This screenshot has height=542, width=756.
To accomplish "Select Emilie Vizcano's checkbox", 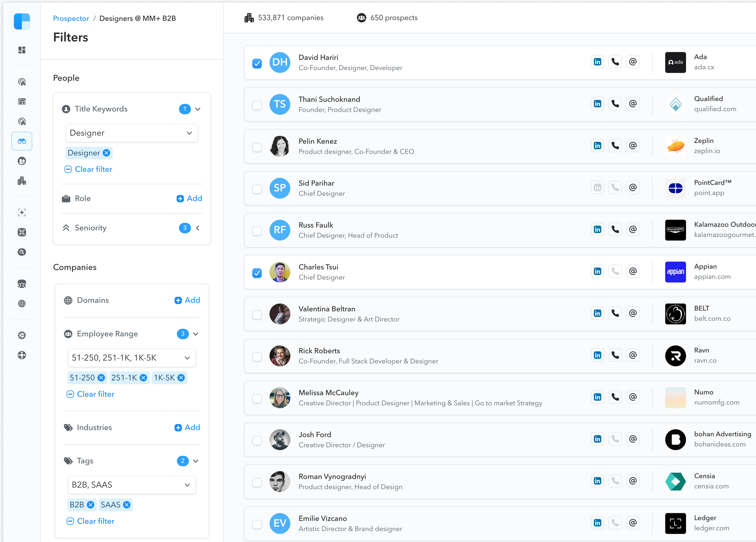I will pos(257,524).
